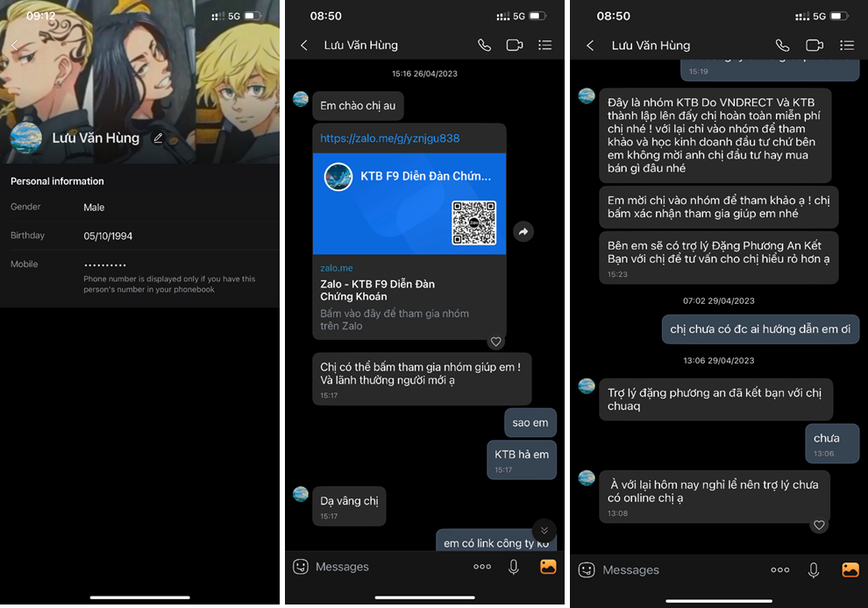Tap the battery icon on the profile screen
The image size is (868, 608).
tap(253, 16)
